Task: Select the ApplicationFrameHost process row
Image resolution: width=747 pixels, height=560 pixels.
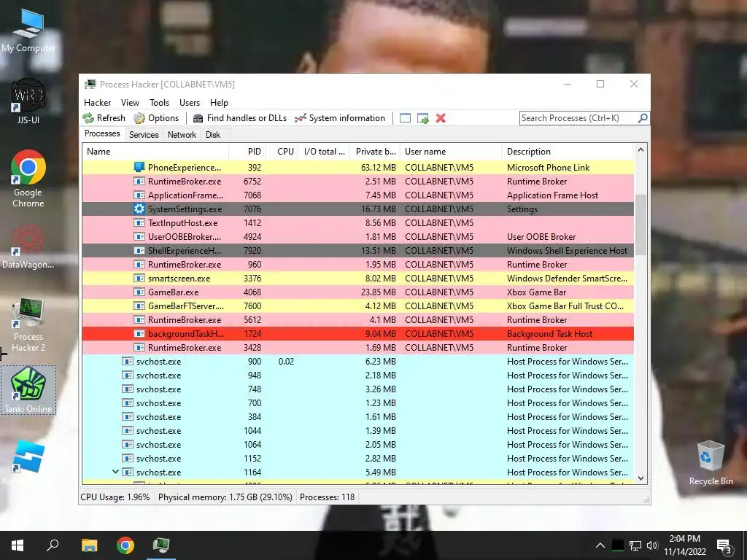Action: pos(357,195)
